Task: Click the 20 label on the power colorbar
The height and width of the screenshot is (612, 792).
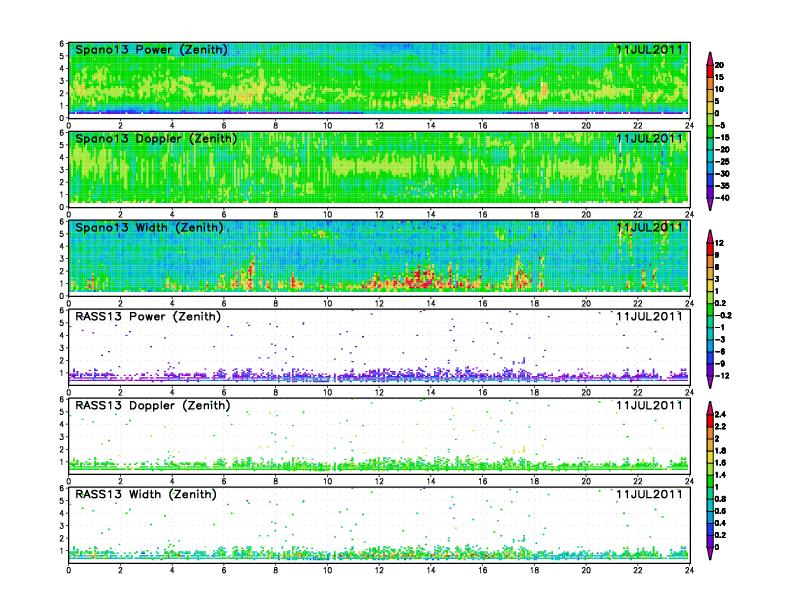Action: pos(719,65)
